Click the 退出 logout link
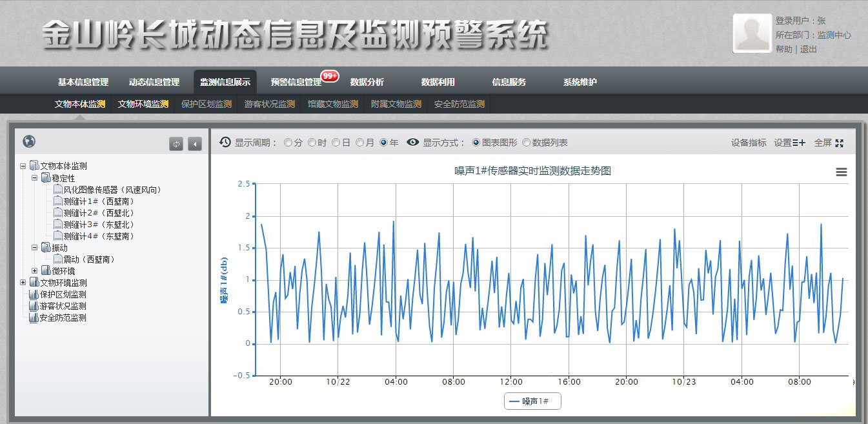868x424 pixels. tap(809, 49)
